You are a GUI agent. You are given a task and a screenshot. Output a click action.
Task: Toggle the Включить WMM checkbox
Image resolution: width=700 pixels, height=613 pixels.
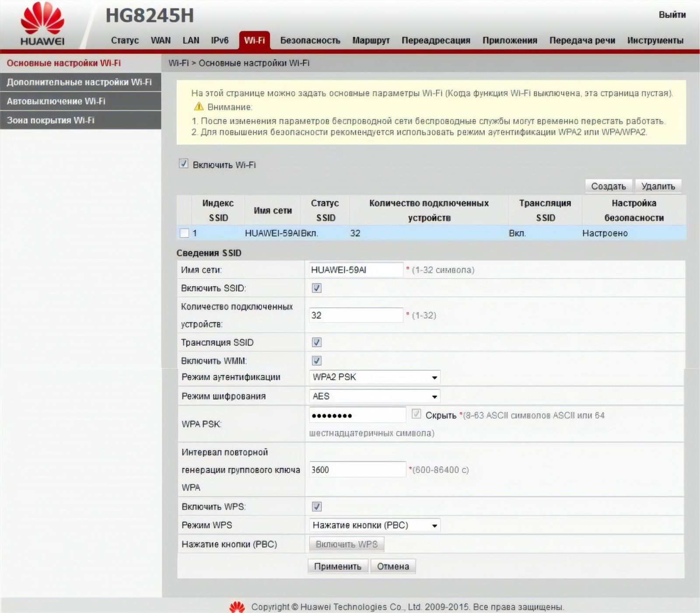pos(317,361)
